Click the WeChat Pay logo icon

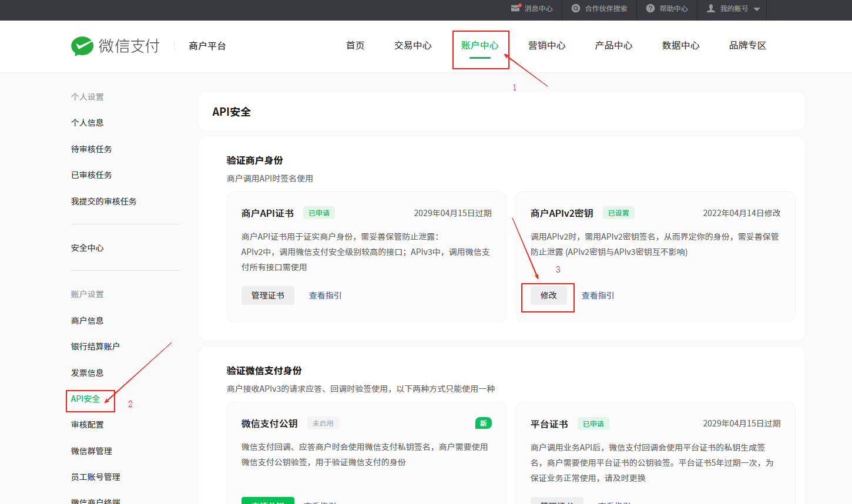click(x=82, y=46)
